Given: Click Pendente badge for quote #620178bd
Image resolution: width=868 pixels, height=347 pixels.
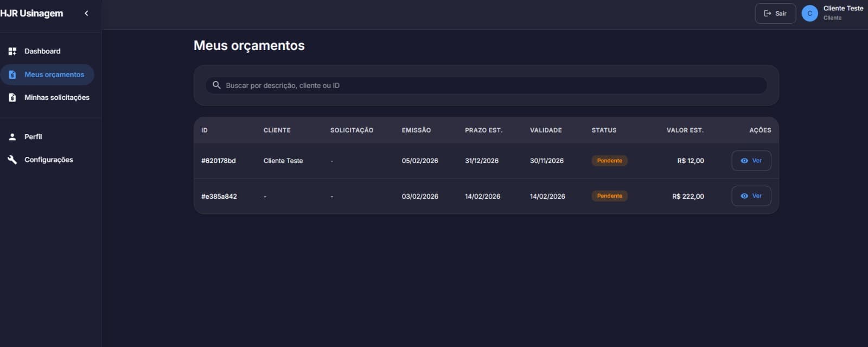Looking at the screenshot, I should coord(610,161).
